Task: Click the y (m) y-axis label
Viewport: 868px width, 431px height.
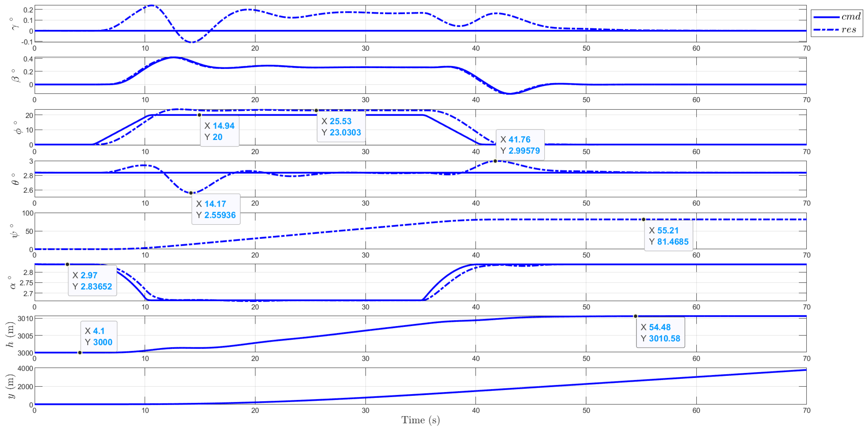Action: pyautogui.click(x=10, y=386)
